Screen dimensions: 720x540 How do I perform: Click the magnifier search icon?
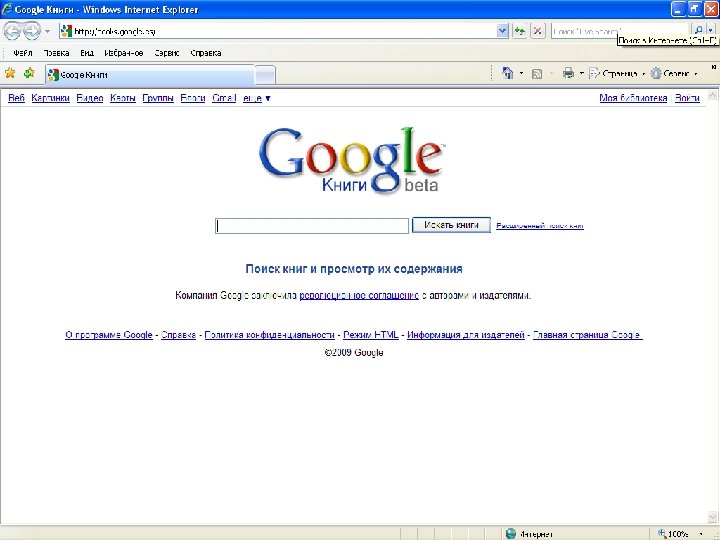(x=698, y=30)
